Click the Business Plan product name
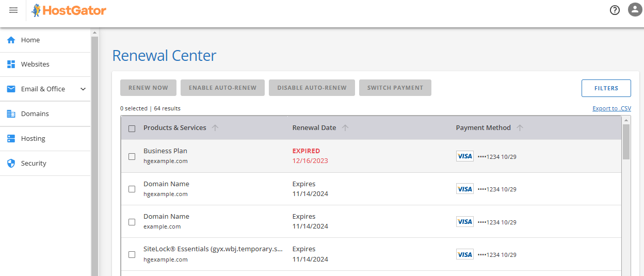 coord(165,151)
